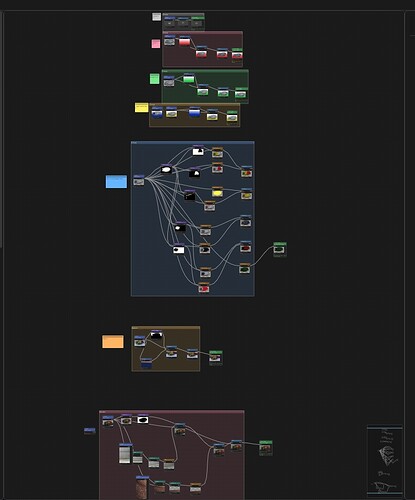Viewport: 415px width, 500px height.
Task: Click the blue frame's title bar
Action: click(193, 143)
